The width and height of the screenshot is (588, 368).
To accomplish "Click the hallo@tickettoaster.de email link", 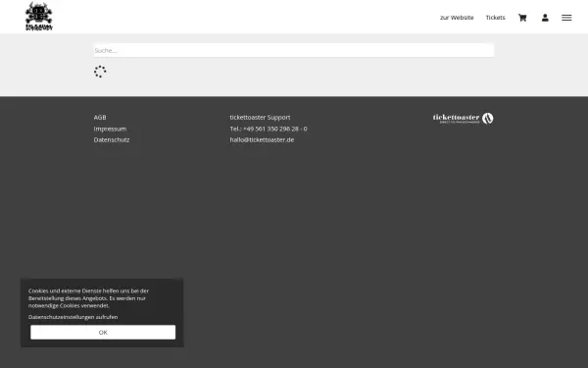I will 262,139.
